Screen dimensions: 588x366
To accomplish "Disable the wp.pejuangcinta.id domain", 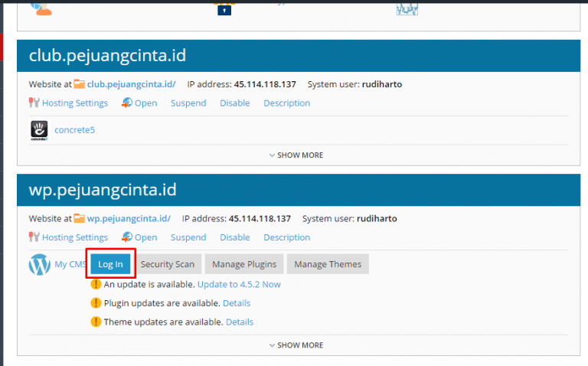I will (235, 237).
